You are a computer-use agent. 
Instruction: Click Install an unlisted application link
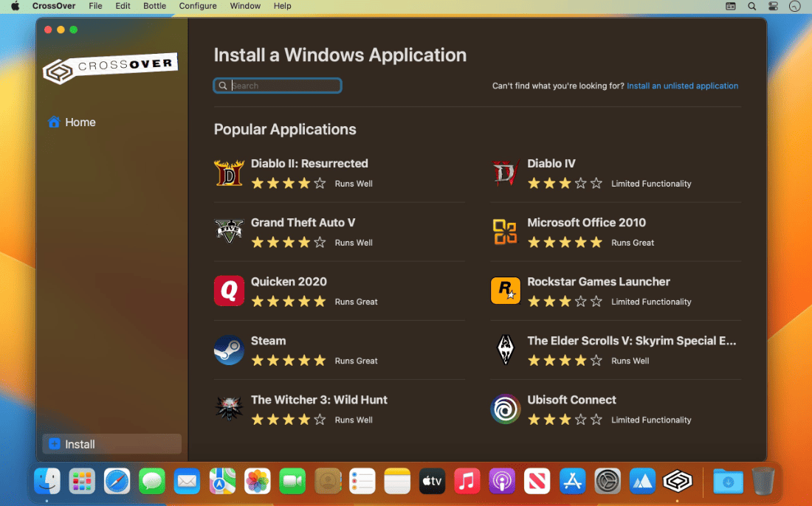coord(683,86)
